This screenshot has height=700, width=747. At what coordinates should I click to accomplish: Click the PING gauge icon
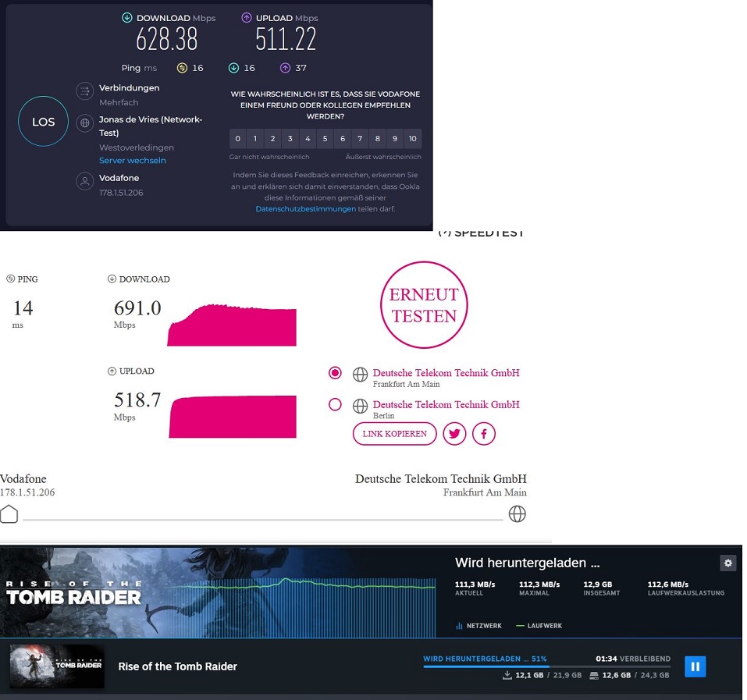click(x=10, y=279)
